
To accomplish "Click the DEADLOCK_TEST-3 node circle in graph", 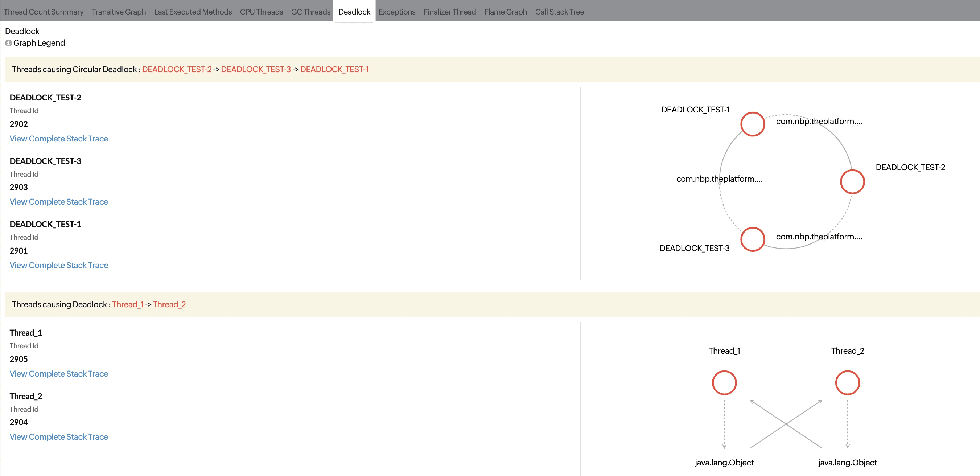I will click(752, 239).
